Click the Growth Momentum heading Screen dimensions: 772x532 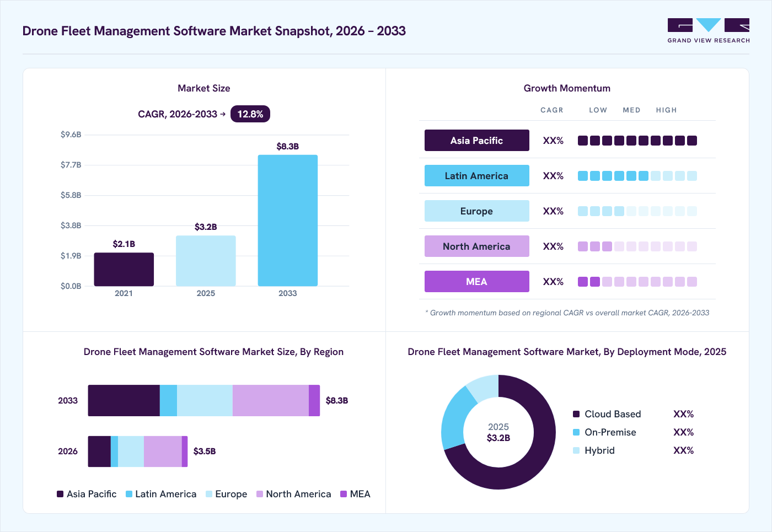click(567, 88)
